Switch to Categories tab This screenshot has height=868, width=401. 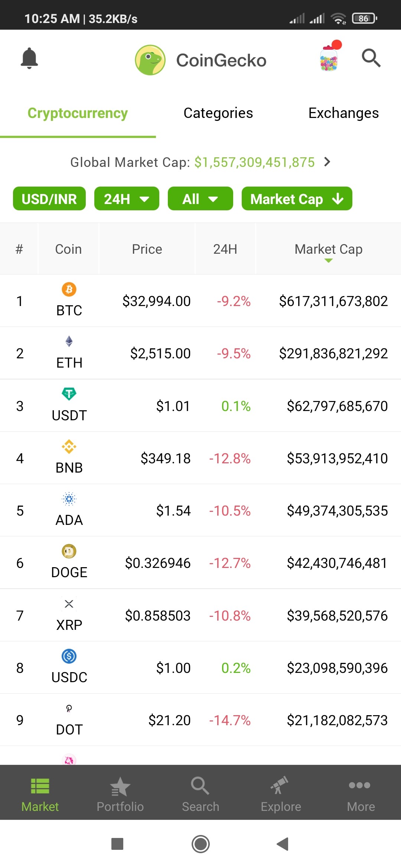pyautogui.click(x=218, y=113)
